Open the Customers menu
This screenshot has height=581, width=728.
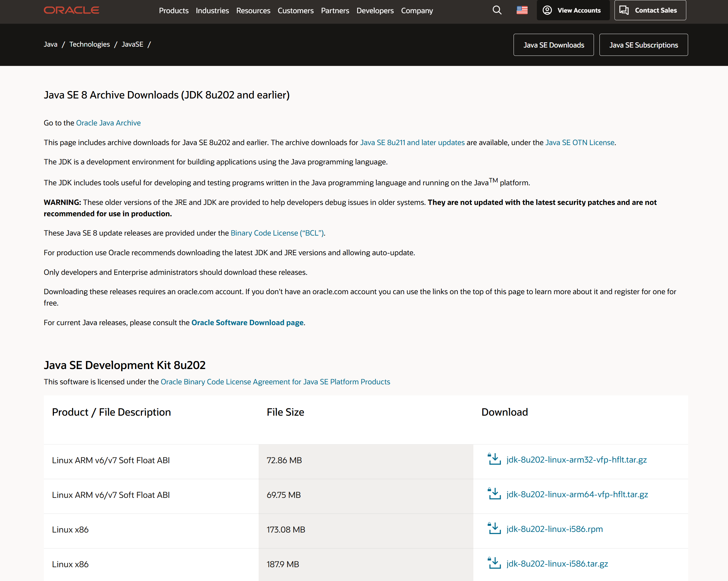click(295, 10)
